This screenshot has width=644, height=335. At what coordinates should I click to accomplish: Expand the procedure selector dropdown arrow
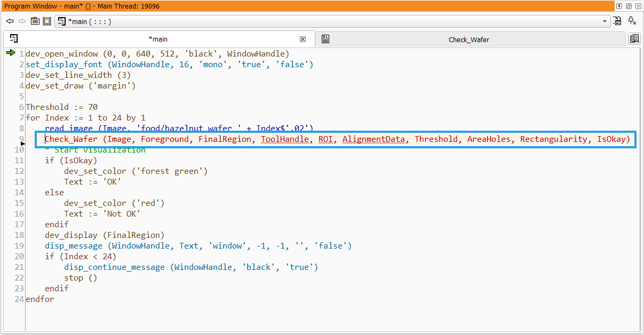605,22
